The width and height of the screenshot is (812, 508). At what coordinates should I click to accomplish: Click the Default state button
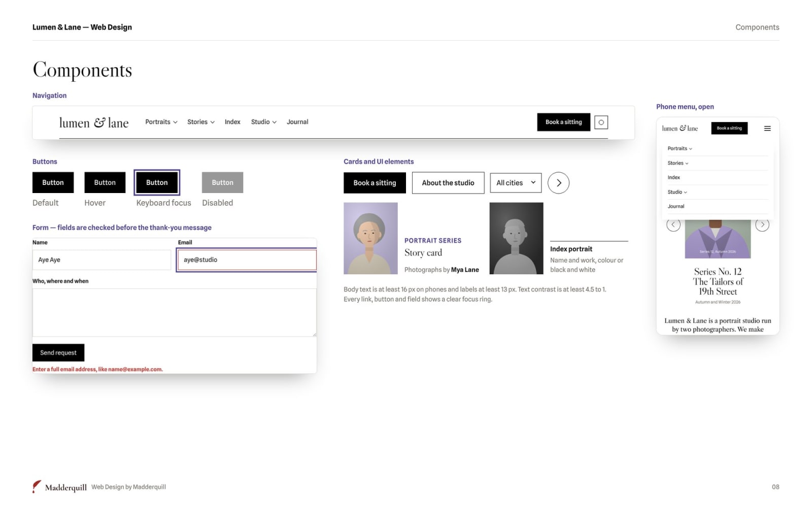coord(53,182)
